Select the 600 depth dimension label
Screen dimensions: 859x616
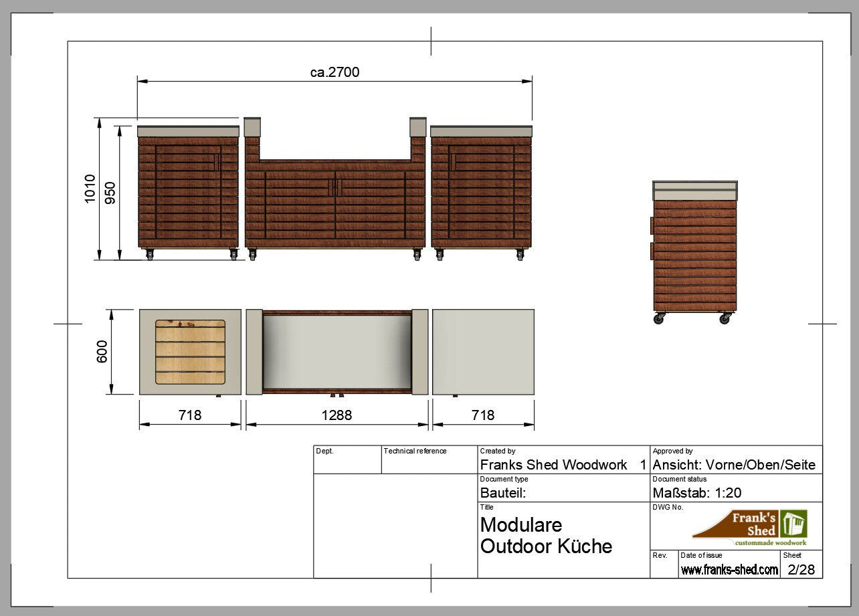click(x=102, y=352)
